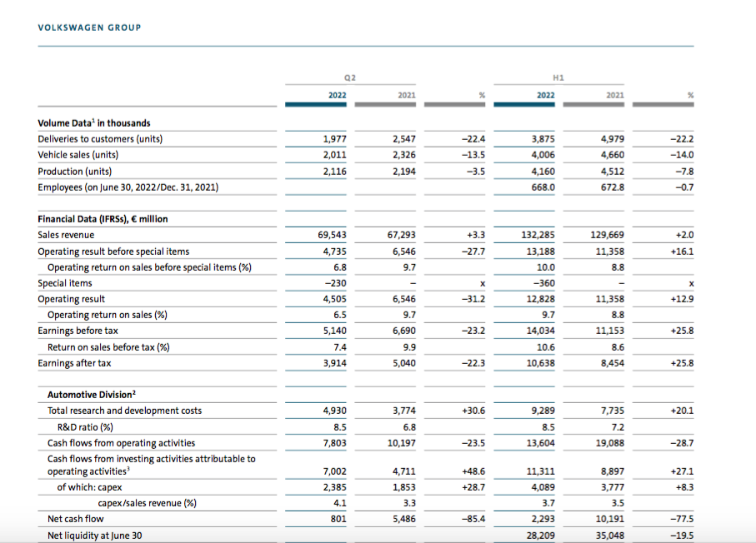Click "10.0" in the operating return row
Image resolution: width=756 pixels, height=543 pixels.
pos(546,267)
